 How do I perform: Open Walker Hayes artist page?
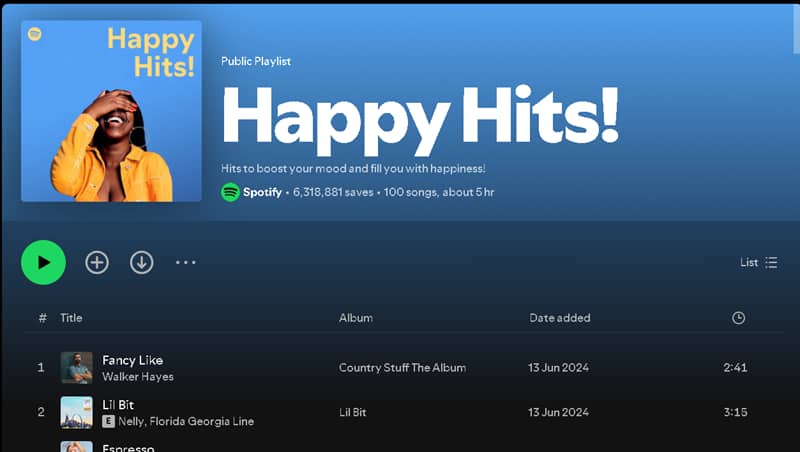coord(137,377)
